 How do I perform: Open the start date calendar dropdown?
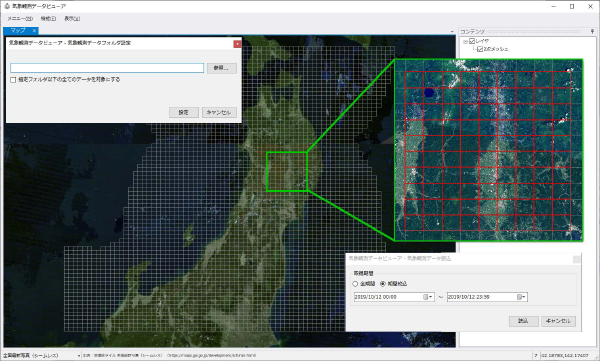(x=428, y=297)
